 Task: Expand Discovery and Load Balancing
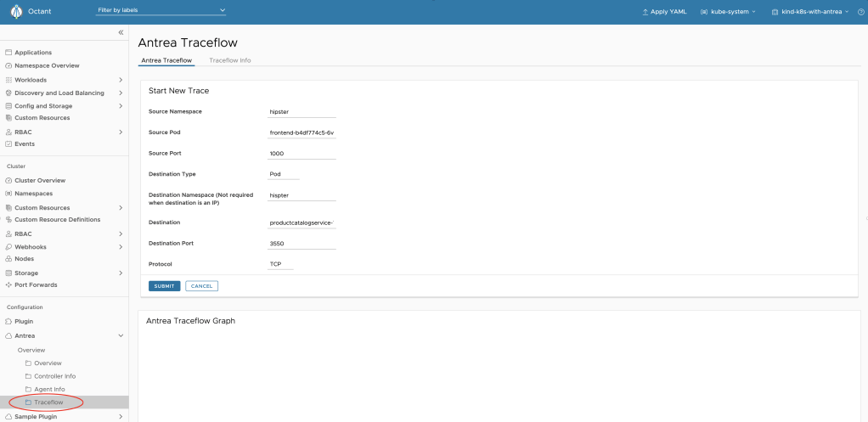click(121, 93)
